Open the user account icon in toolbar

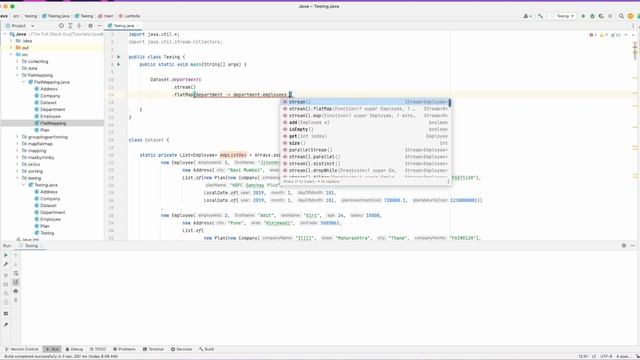point(527,16)
